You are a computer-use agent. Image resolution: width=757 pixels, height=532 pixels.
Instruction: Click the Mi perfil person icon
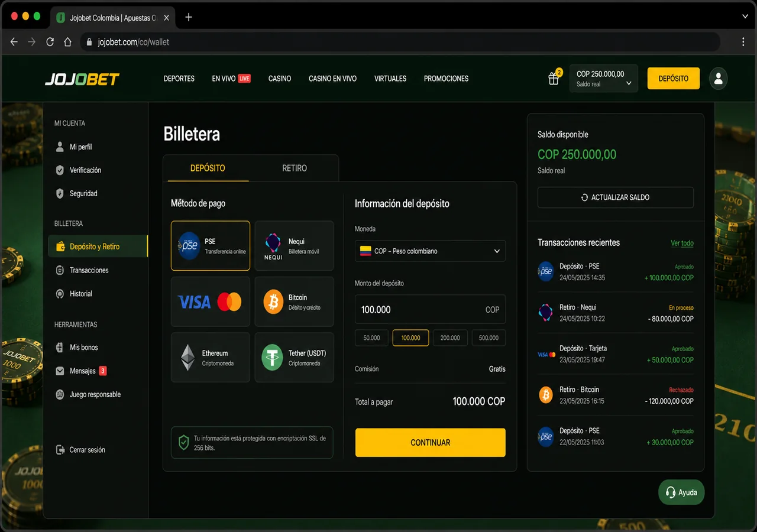pos(60,147)
